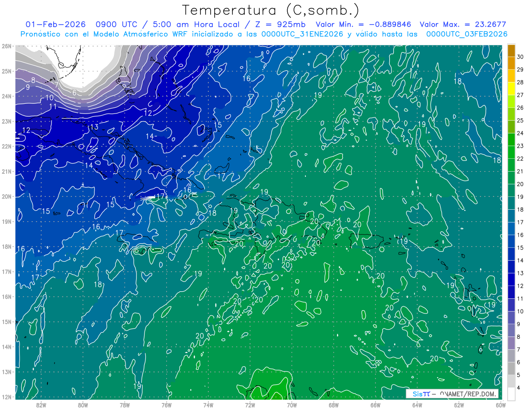Click the title "Temperatura (C,somb.)"
532x411 pixels.
click(271, 10)
